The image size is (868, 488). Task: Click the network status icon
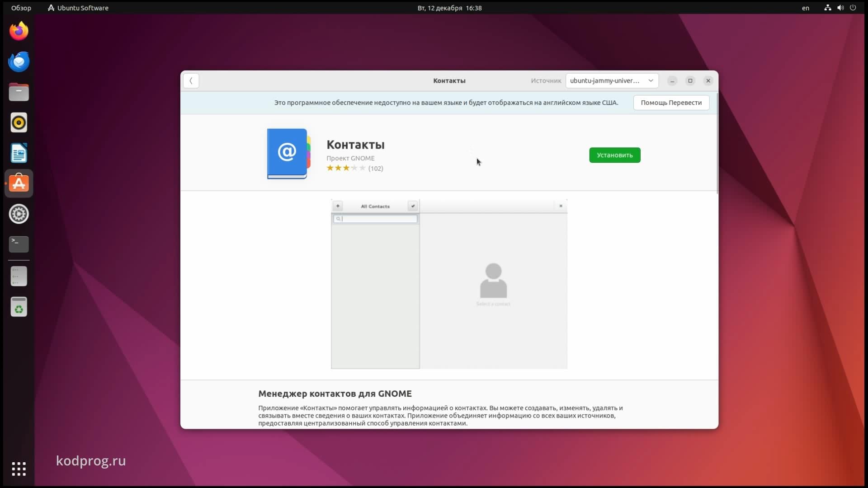tap(827, 8)
